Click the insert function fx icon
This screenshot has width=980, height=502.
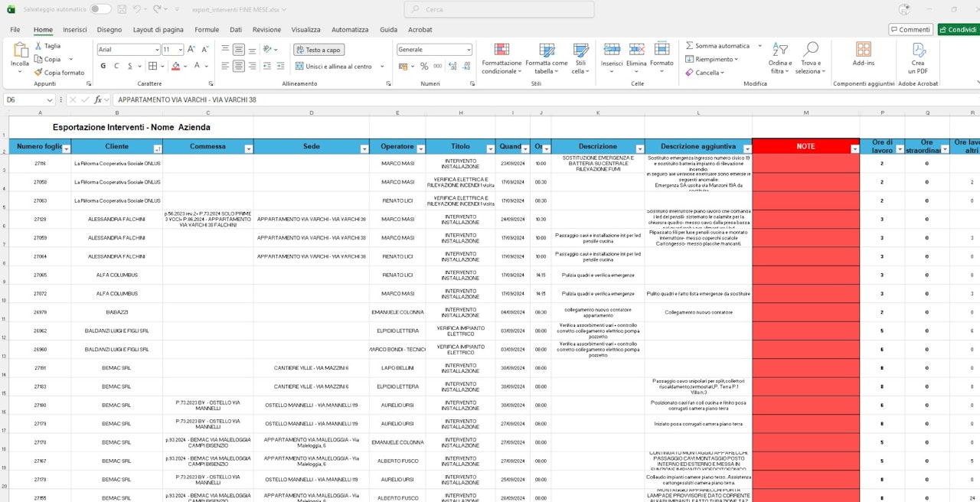coord(98,99)
